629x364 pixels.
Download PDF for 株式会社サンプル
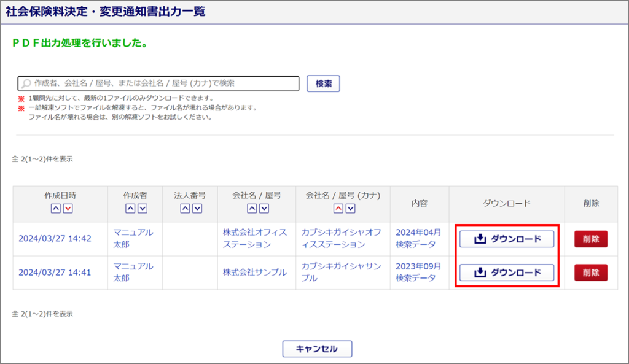(507, 273)
